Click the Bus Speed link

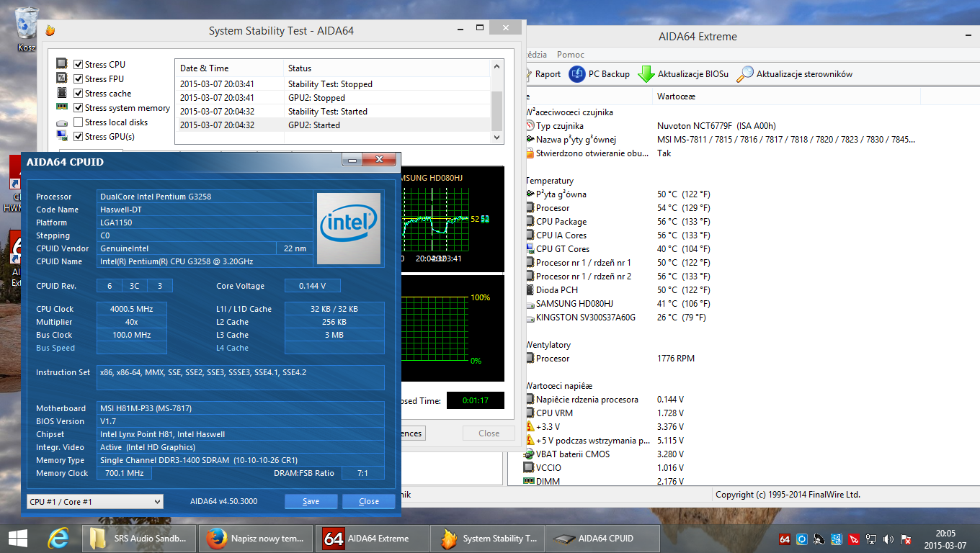55,348
